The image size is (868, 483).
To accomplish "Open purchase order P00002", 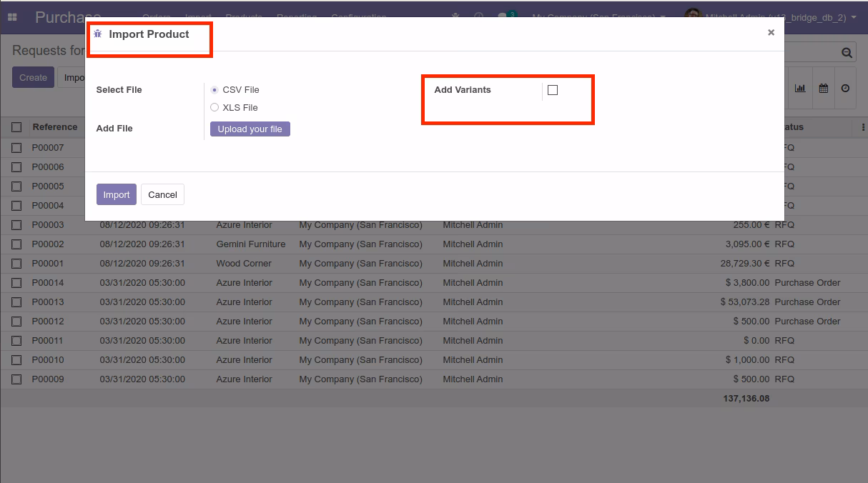I will 48,244.
